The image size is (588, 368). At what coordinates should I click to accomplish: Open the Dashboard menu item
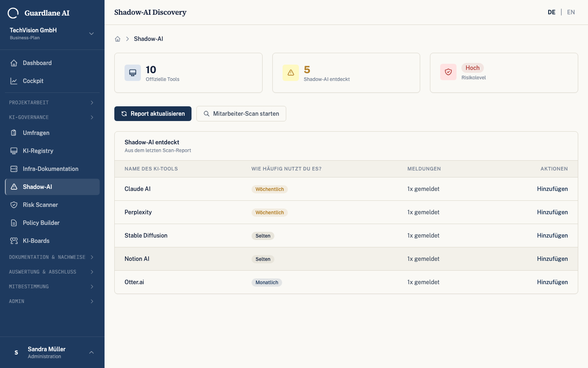(x=52, y=63)
